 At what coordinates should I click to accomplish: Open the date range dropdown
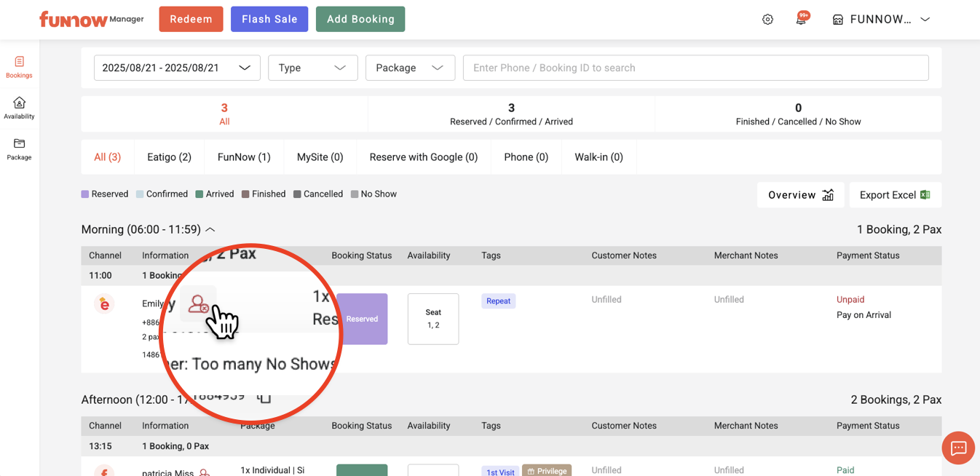177,68
